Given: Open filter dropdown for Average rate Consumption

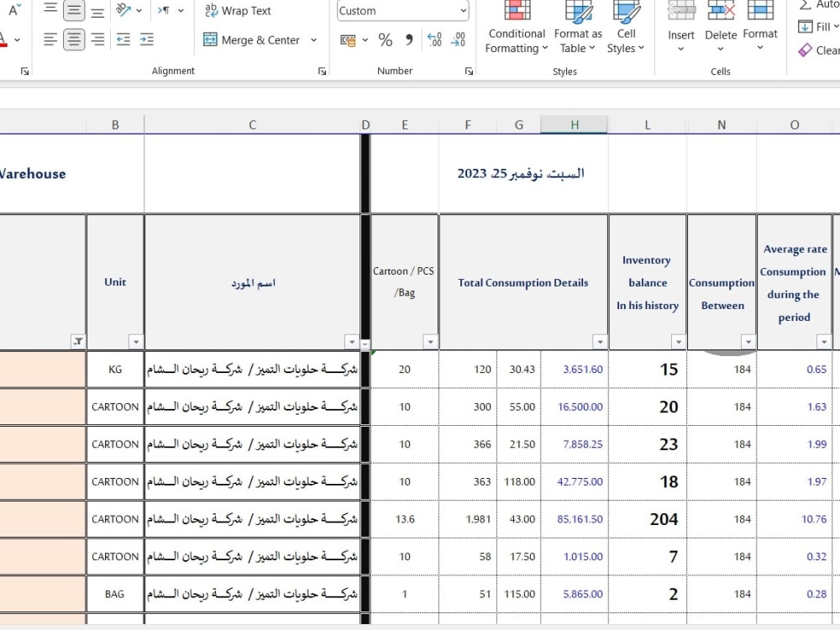Looking at the screenshot, I should coord(823,341).
